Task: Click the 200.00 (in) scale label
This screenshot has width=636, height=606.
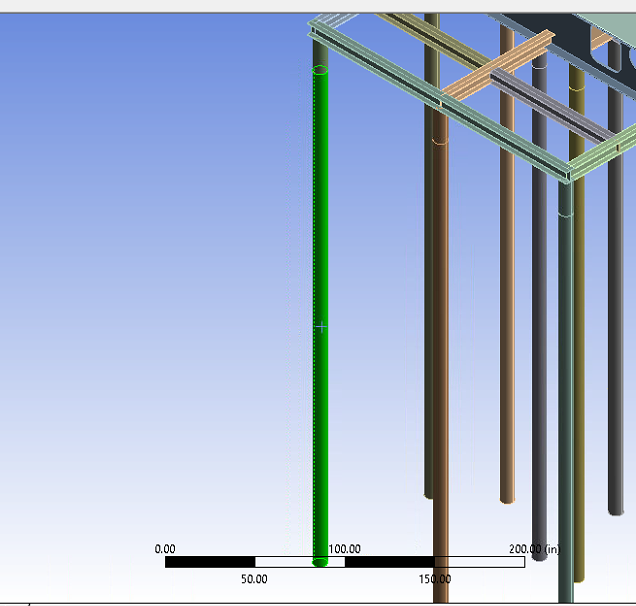Action: tap(535, 549)
